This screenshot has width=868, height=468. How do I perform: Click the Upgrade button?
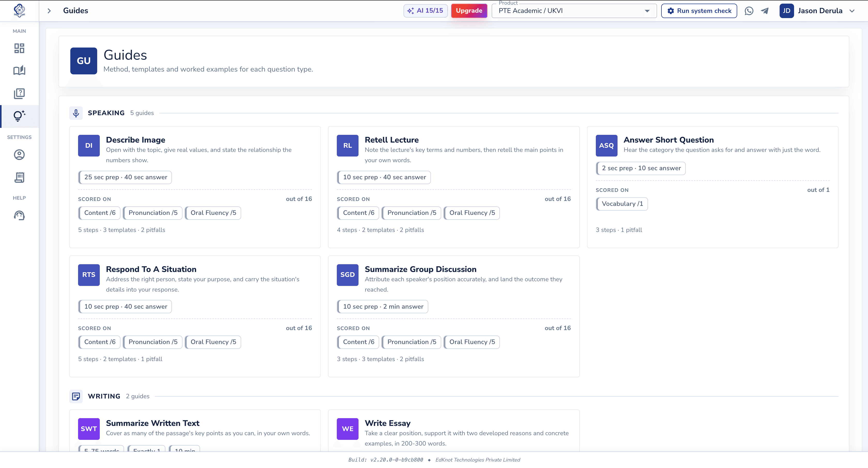tap(469, 11)
